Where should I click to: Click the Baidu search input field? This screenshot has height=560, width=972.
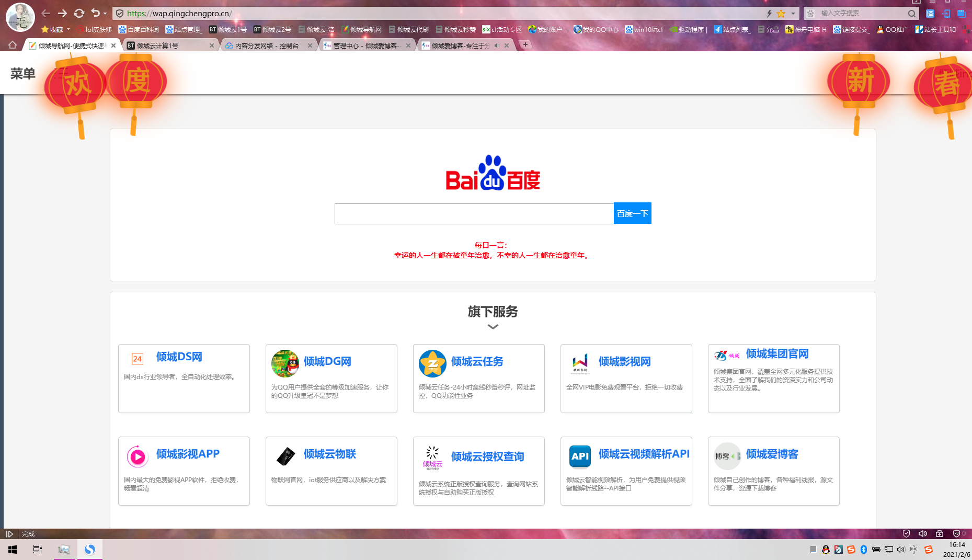[x=474, y=214]
